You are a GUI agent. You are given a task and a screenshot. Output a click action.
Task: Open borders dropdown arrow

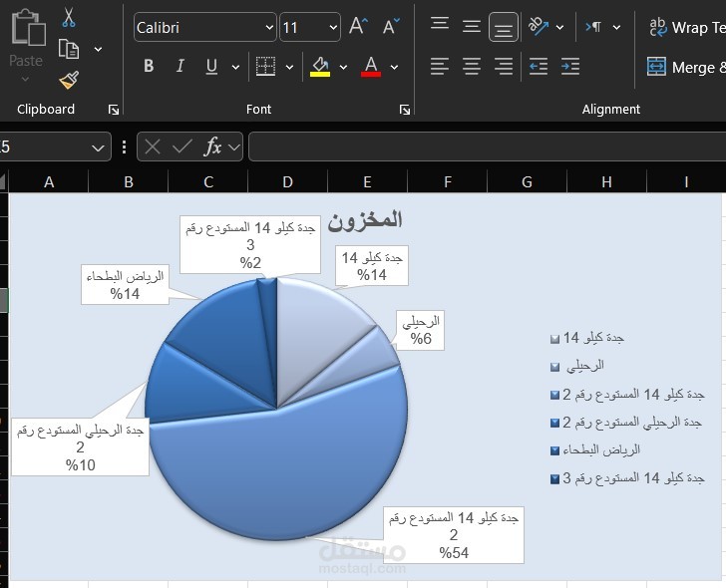click(290, 67)
